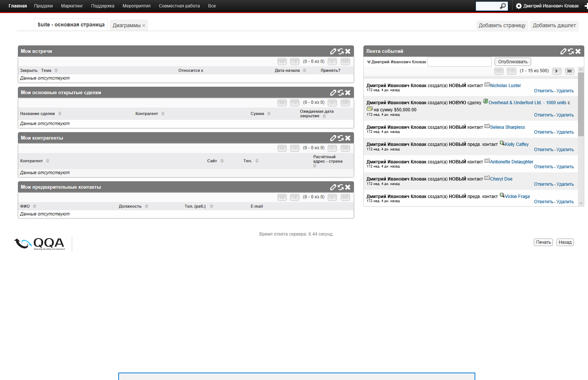Refresh the Мои основные открытые сделки dashlet
This screenshot has width=588, height=380.
(340, 93)
